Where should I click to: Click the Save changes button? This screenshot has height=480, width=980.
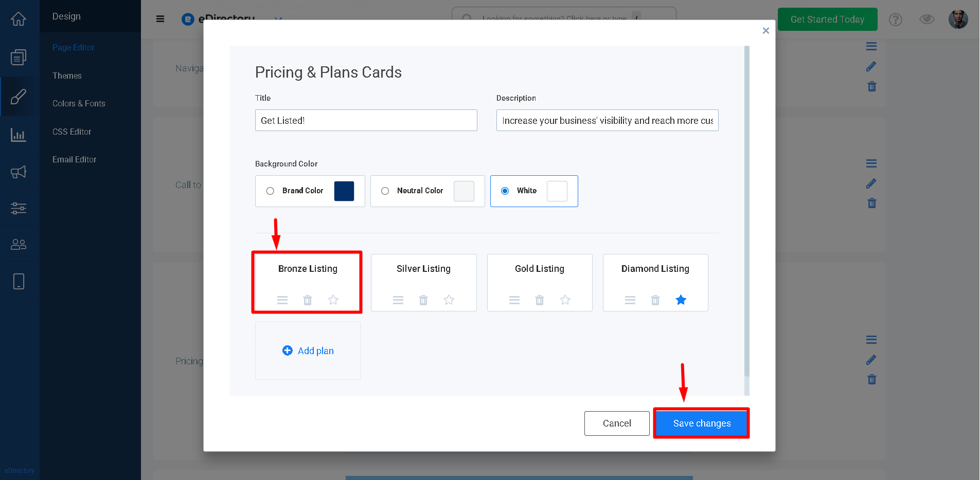pos(702,423)
